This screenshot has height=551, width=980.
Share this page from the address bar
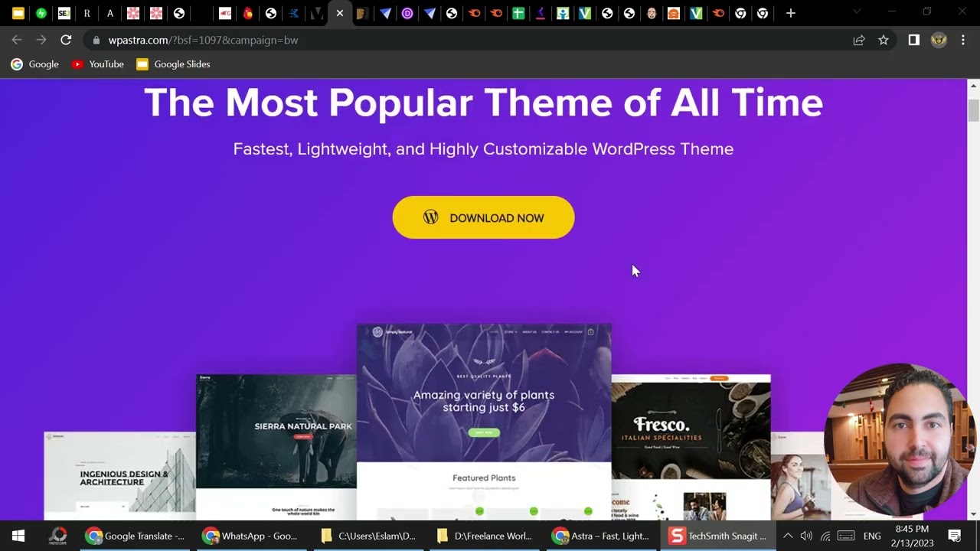(x=859, y=40)
